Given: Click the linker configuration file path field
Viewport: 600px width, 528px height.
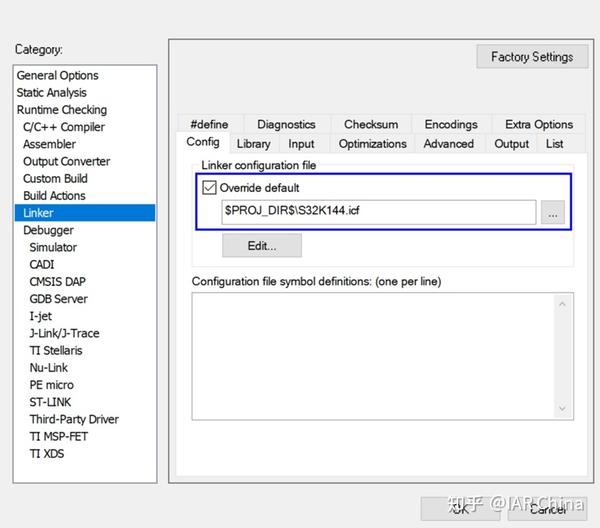Looking at the screenshot, I should point(378,212).
